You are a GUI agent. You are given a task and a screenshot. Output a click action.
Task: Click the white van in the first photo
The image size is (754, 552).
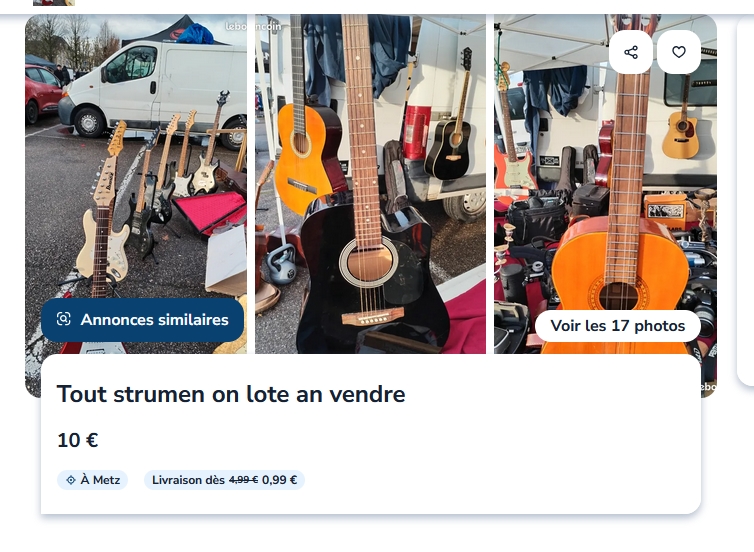tap(154, 91)
